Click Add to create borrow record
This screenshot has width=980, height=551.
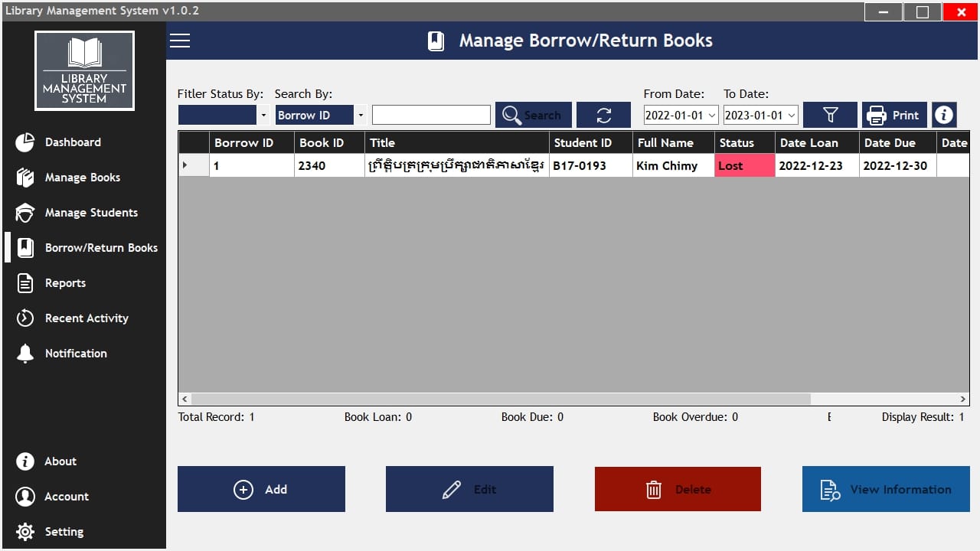(x=261, y=489)
